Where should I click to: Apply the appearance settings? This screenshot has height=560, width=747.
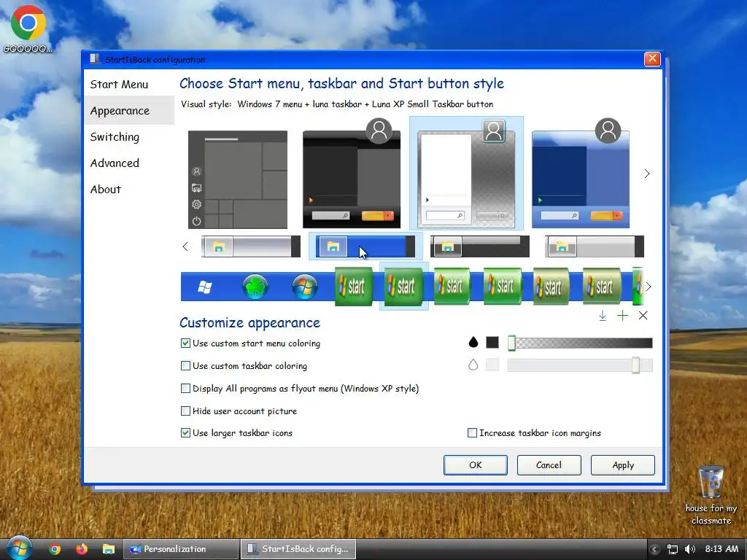point(623,465)
